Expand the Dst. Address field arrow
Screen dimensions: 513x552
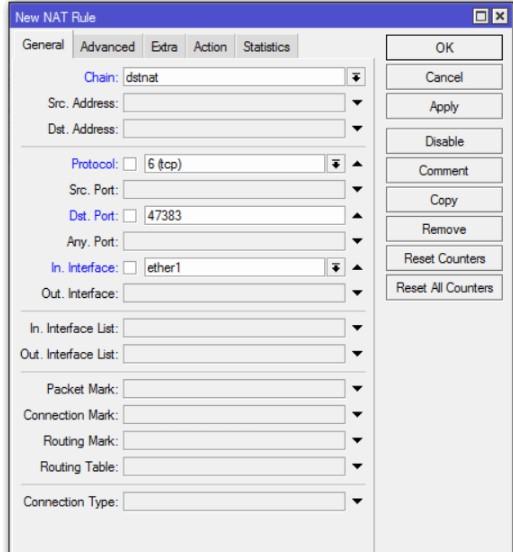tap(357, 128)
